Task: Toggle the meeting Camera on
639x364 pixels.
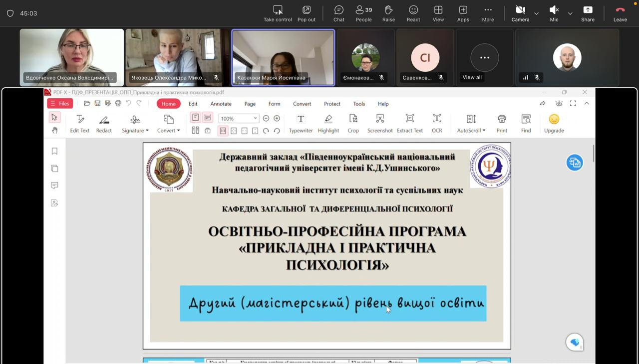Action: [520, 13]
